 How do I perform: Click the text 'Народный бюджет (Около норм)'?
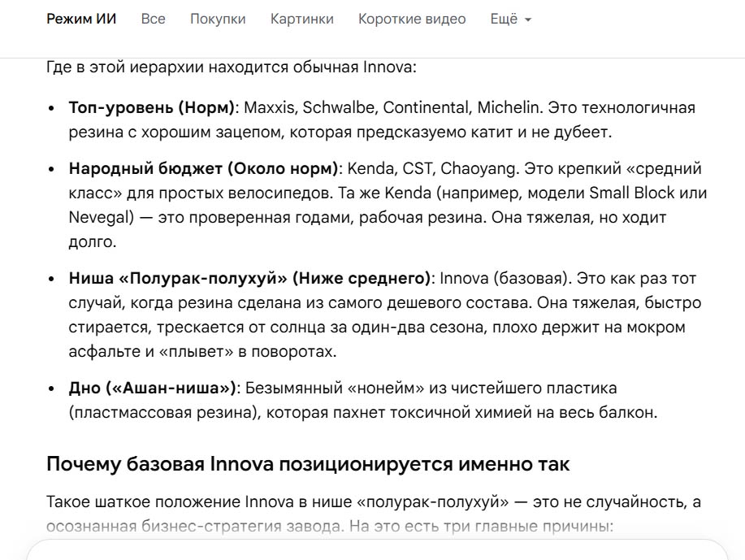pyautogui.click(x=203, y=168)
